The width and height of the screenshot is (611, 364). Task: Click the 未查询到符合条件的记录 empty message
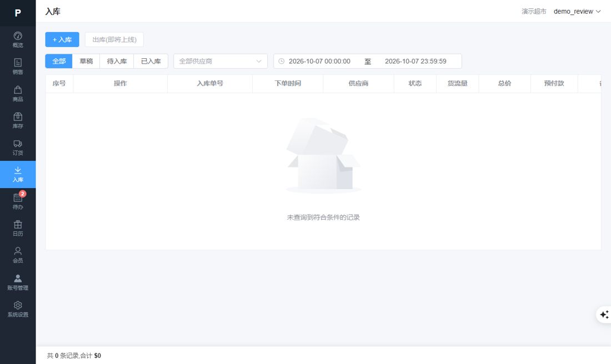click(x=323, y=217)
